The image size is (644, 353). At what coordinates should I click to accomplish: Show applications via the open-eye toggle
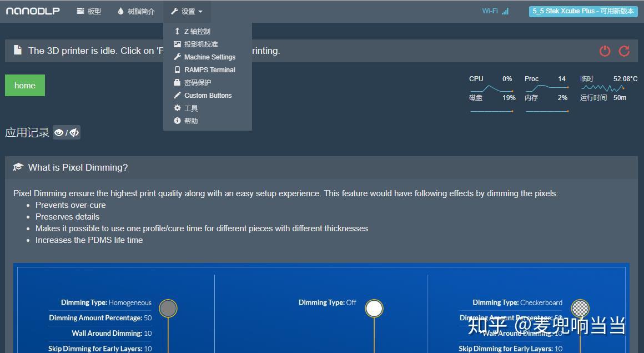click(x=59, y=132)
